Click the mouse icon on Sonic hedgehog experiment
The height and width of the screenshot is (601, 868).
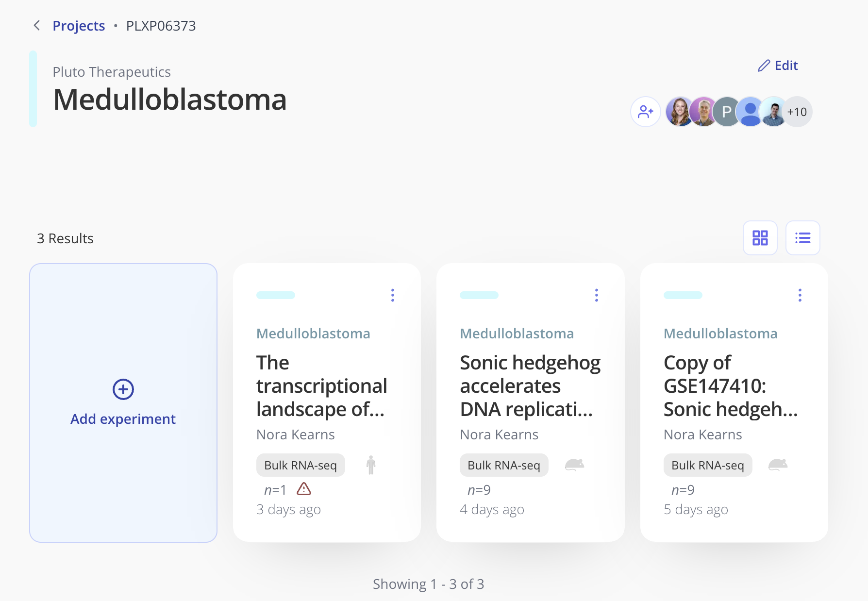[x=575, y=465]
